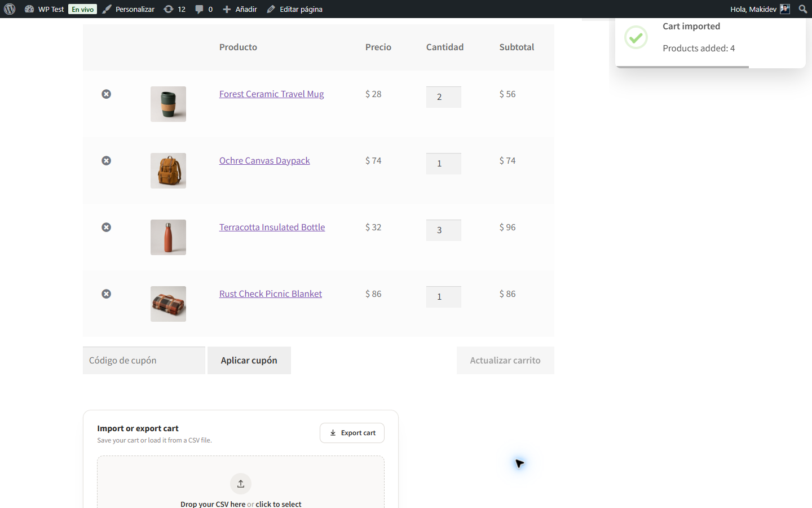Click the CSV upload arrow icon
This screenshot has height=508, width=812.
(241, 484)
